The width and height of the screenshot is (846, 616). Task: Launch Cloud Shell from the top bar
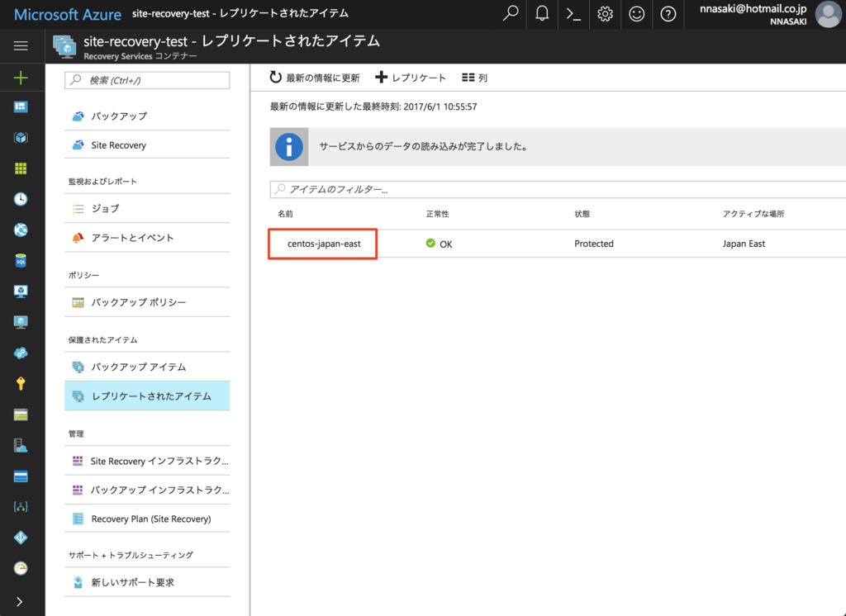tap(573, 14)
